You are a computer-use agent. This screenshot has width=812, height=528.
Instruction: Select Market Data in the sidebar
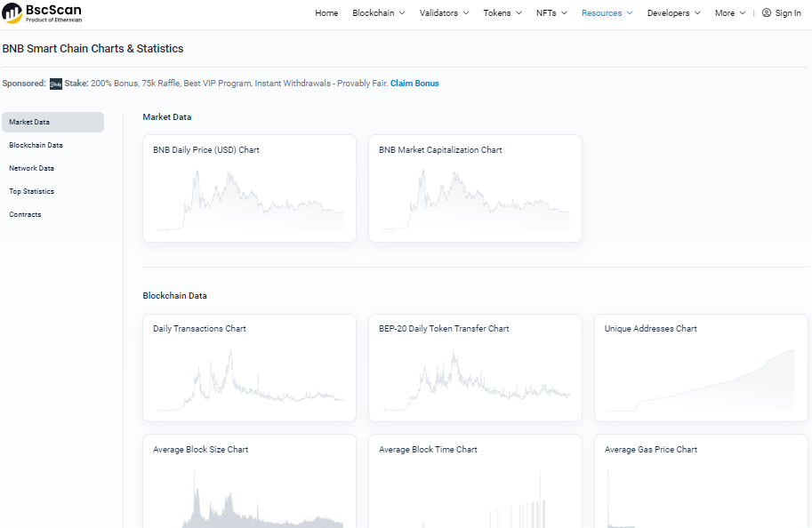click(52, 122)
